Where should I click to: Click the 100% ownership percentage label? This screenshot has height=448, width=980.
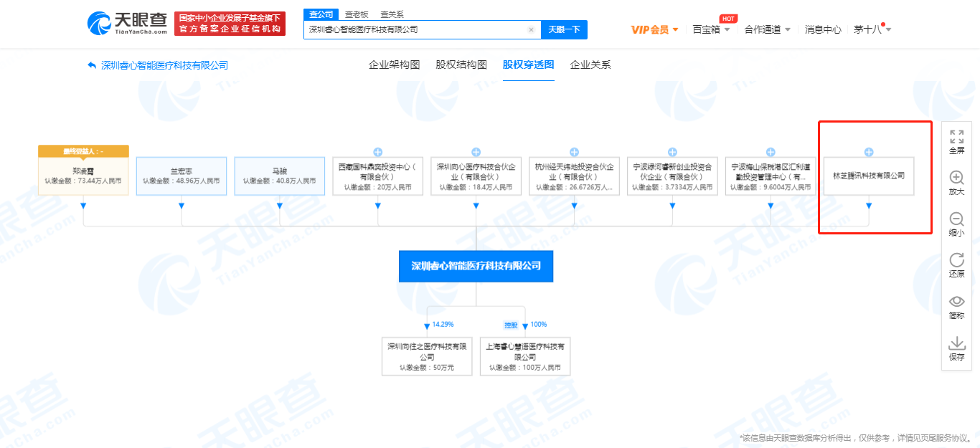click(x=539, y=325)
